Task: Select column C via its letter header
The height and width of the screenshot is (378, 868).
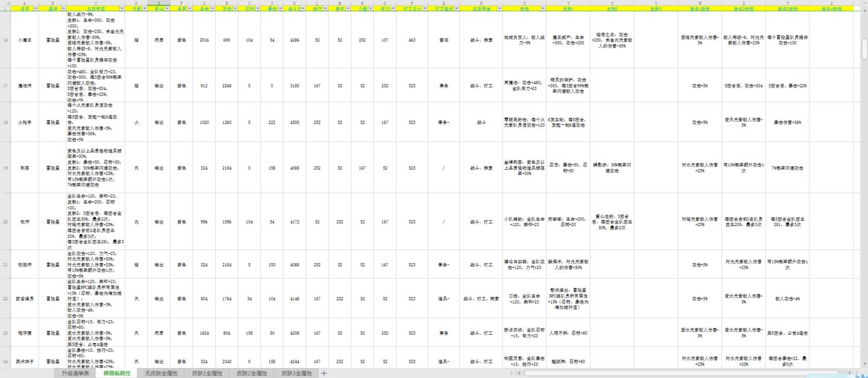Action: (96, 3)
